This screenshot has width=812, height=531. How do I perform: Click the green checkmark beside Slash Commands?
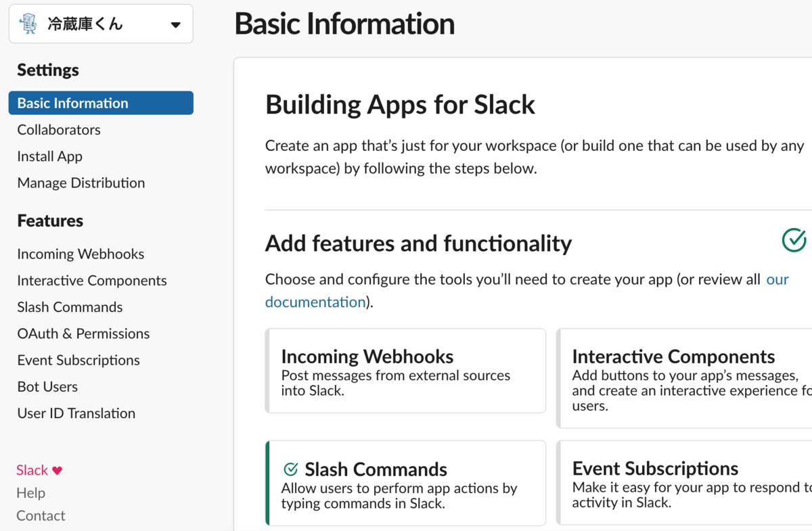click(x=291, y=469)
